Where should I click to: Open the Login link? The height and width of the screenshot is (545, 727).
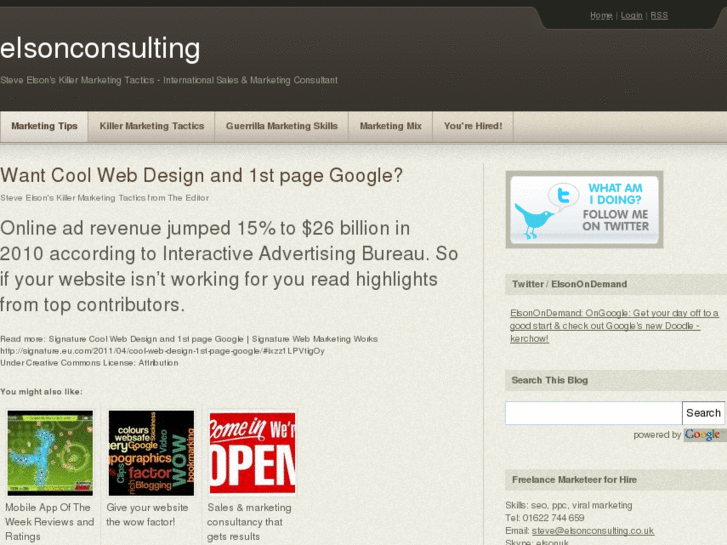[x=631, y=15]
